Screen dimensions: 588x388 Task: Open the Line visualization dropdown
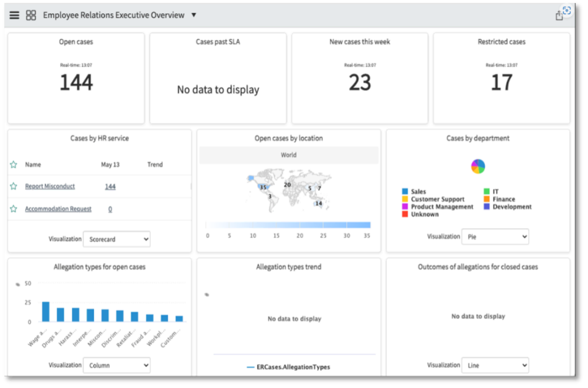(x=495, y=365)
